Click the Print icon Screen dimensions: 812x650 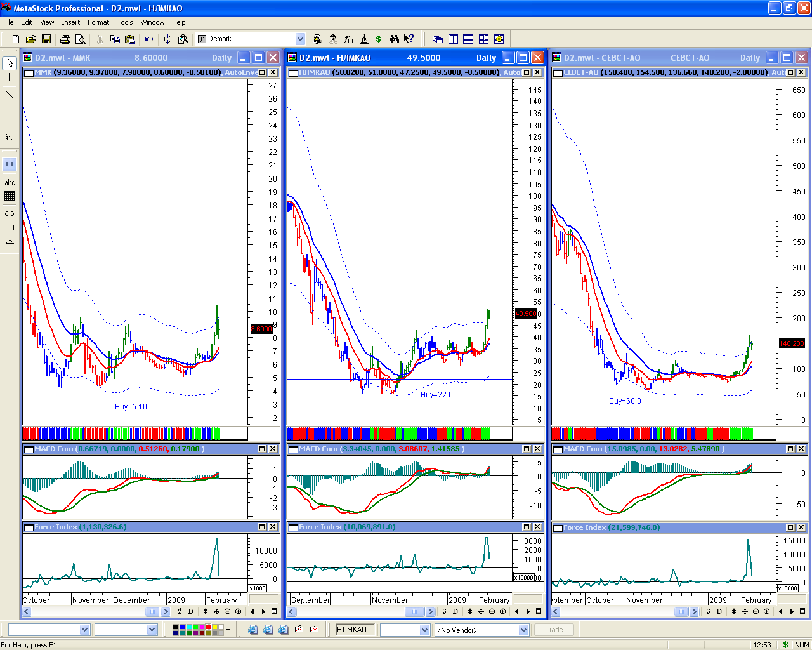[x=65, y=39]
